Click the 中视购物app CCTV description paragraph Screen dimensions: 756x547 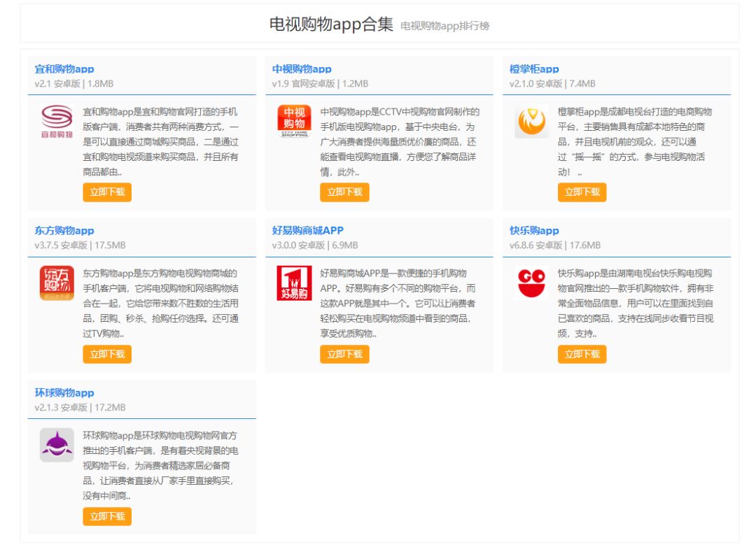pos(400,142)
